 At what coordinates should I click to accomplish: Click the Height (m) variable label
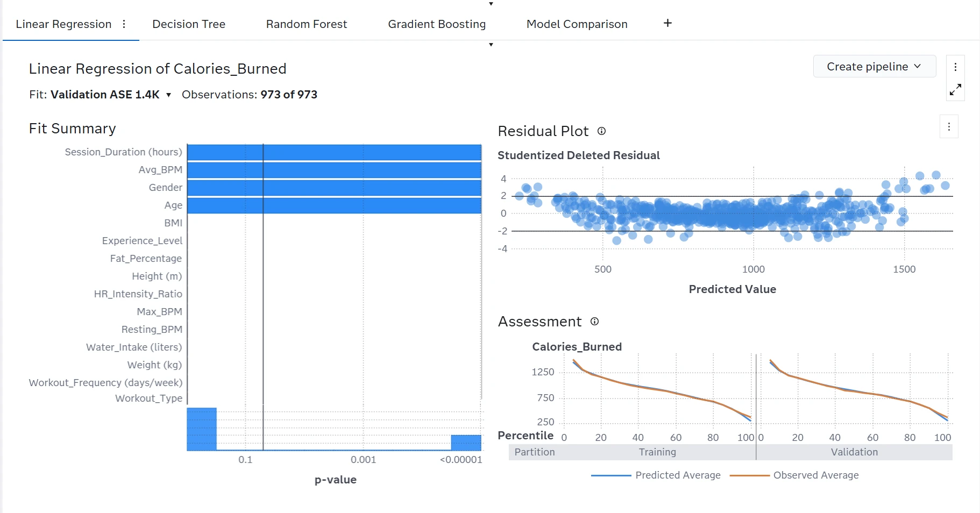[x=157, y=276]
